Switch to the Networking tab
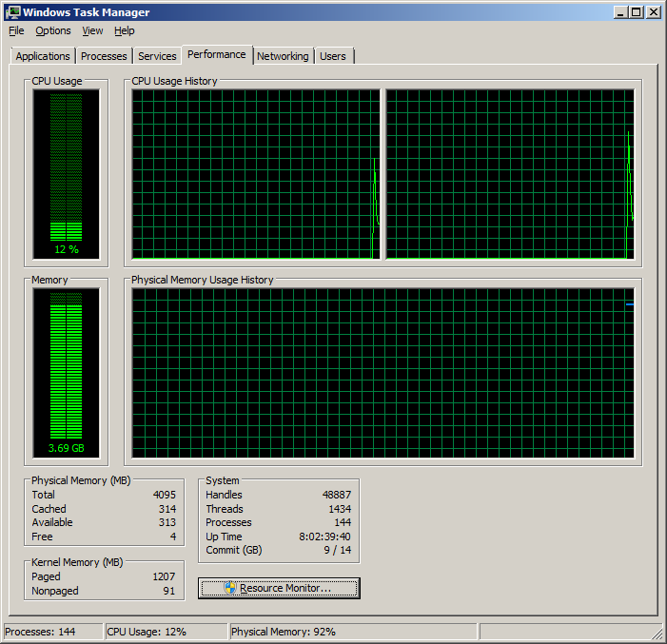Image resolution: width=667 pixels, height=644 pixels. (283, 56)
